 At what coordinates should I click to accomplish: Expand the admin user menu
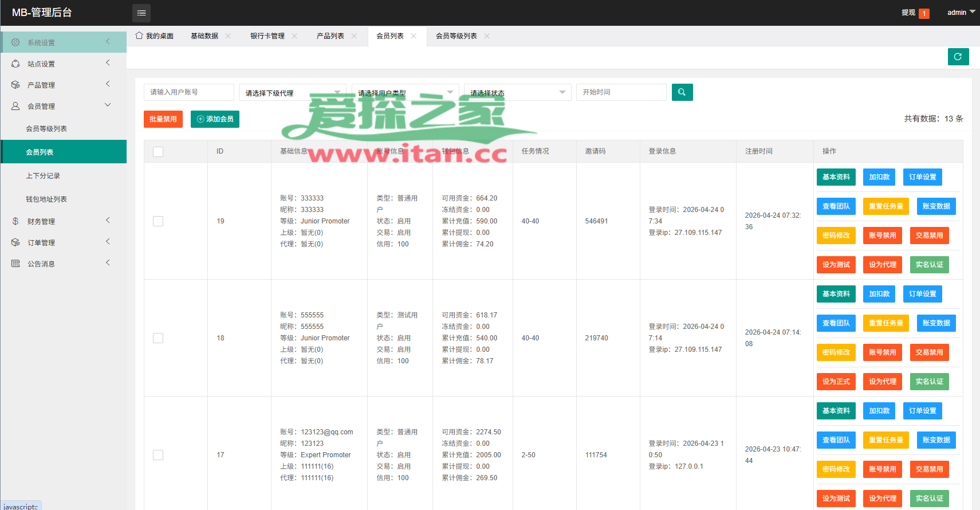coord(961,13)
